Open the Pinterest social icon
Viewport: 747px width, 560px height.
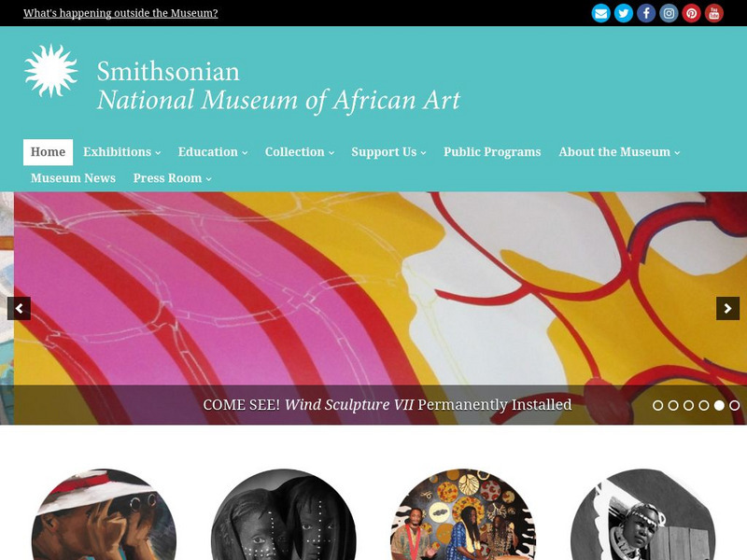coord(691,13)
